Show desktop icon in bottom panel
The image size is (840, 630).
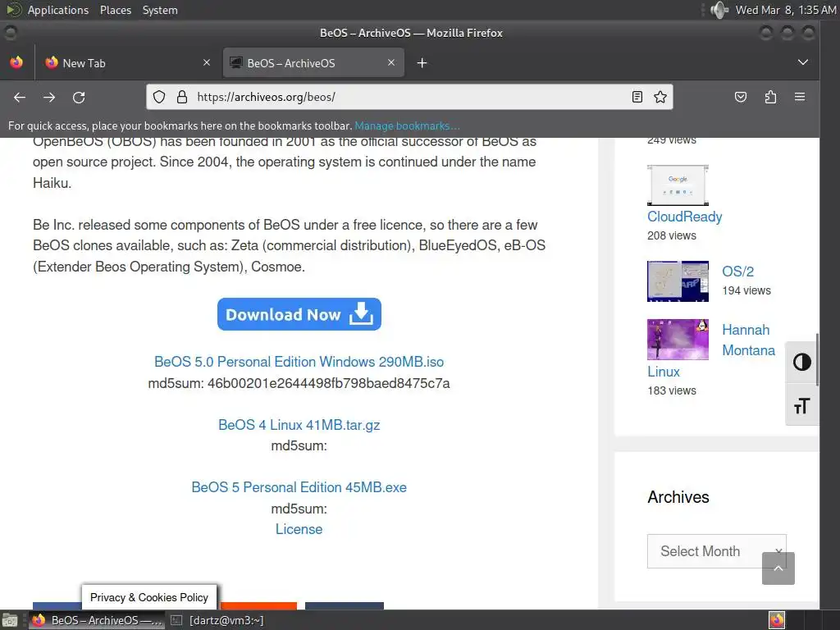coord(9,620)
